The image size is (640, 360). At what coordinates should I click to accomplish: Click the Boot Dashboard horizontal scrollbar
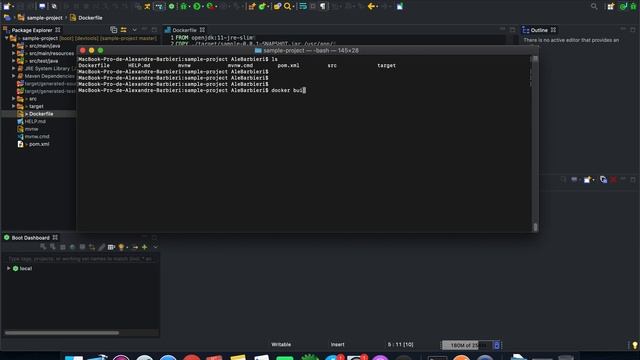coord(62,333)
